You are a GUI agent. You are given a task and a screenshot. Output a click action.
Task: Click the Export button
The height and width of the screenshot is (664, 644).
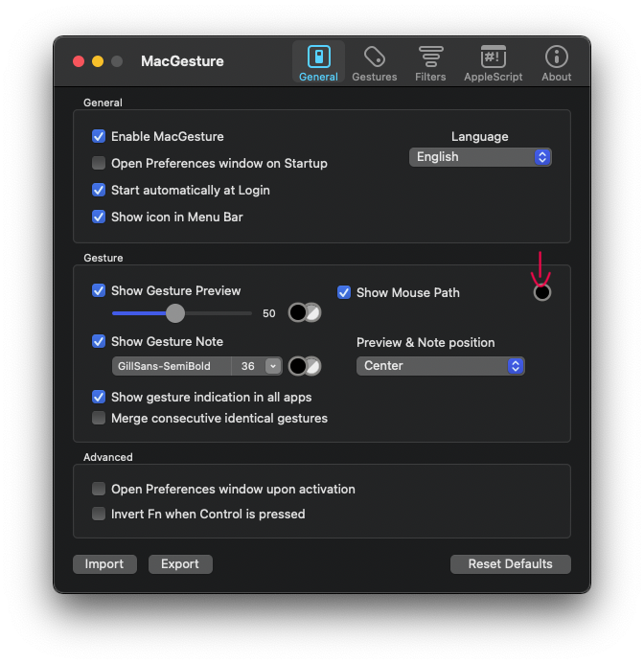pos(180,564)
